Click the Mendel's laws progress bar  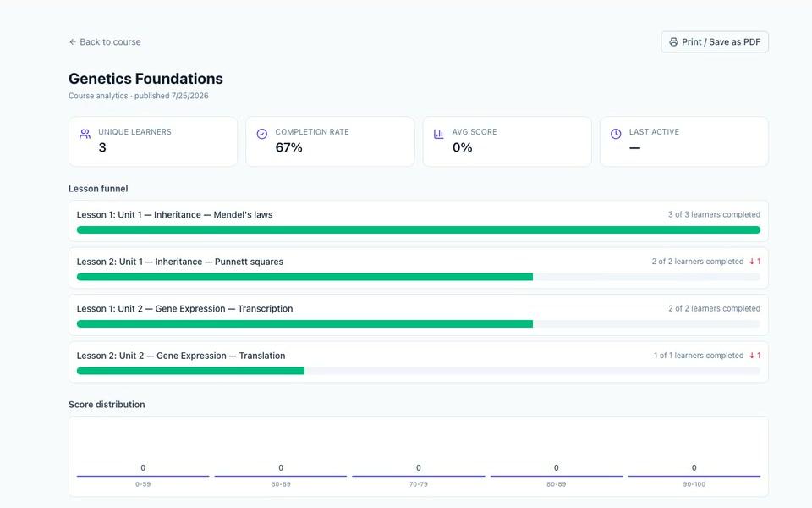[419, 229]
